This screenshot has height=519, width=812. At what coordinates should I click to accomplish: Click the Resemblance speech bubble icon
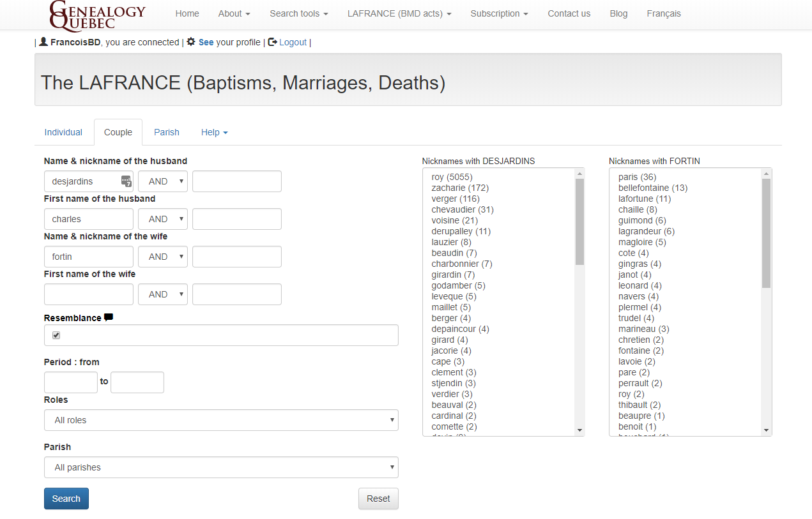(x=109, y=317)
